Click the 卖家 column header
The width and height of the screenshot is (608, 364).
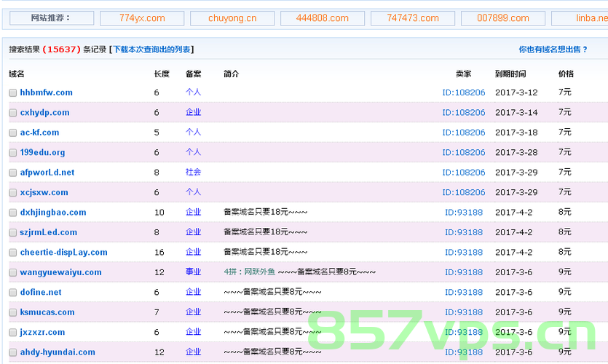click(463, 74)
